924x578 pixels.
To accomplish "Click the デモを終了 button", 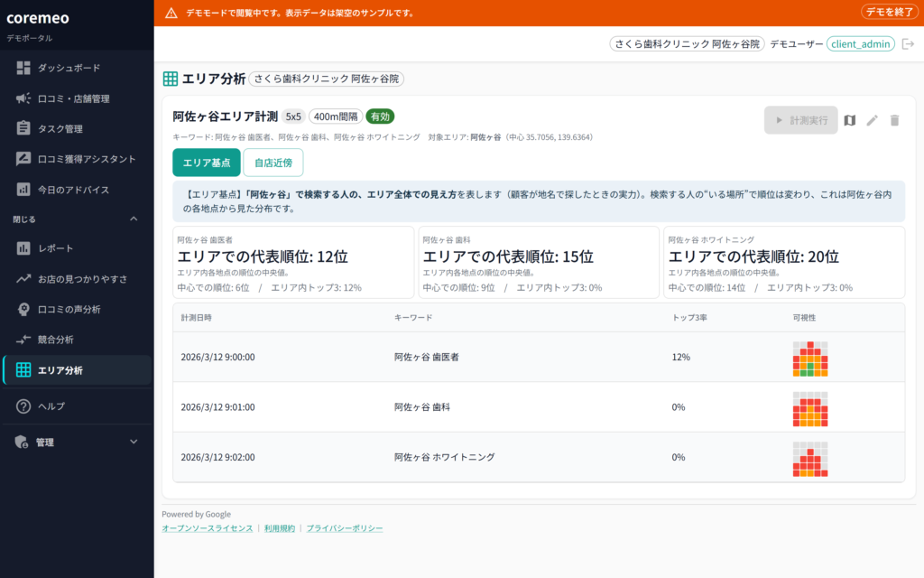I will pyautogui.click(x=890, y=12).
